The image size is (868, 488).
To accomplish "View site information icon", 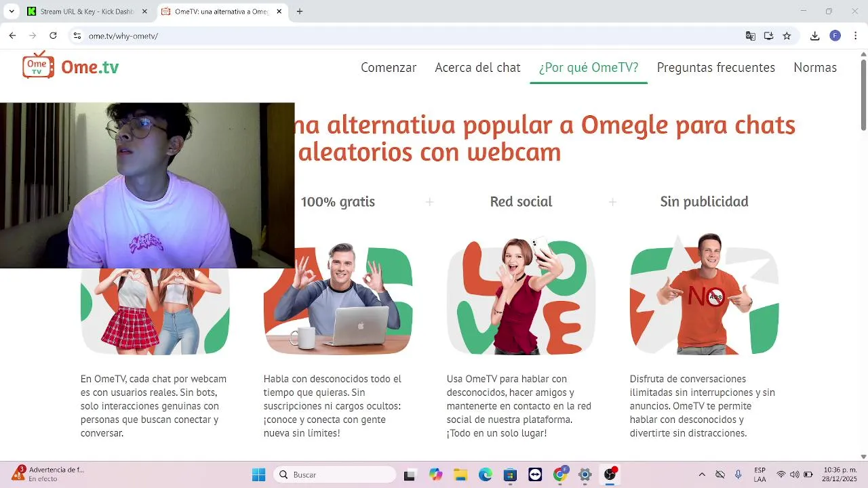I will click(x=77, y=36).
